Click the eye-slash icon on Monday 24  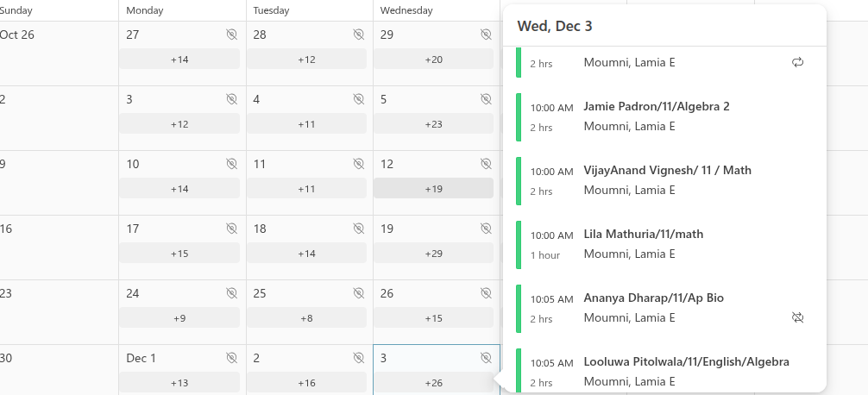tap(231, 293)
